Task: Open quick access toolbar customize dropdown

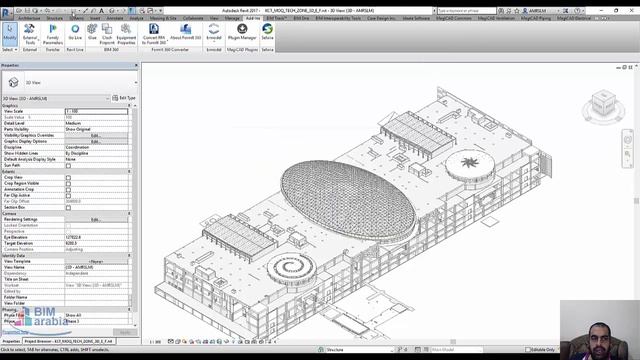Action: [x=161, y=11]
